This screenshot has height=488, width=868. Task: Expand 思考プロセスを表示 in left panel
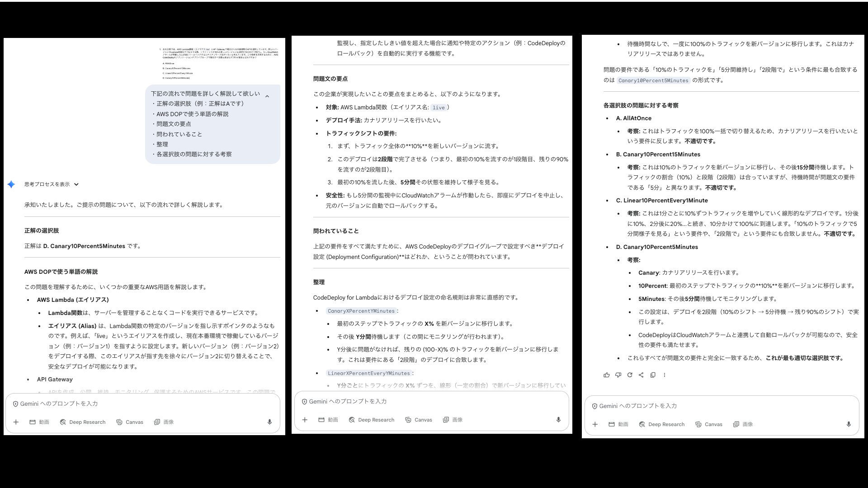point(52,184)
